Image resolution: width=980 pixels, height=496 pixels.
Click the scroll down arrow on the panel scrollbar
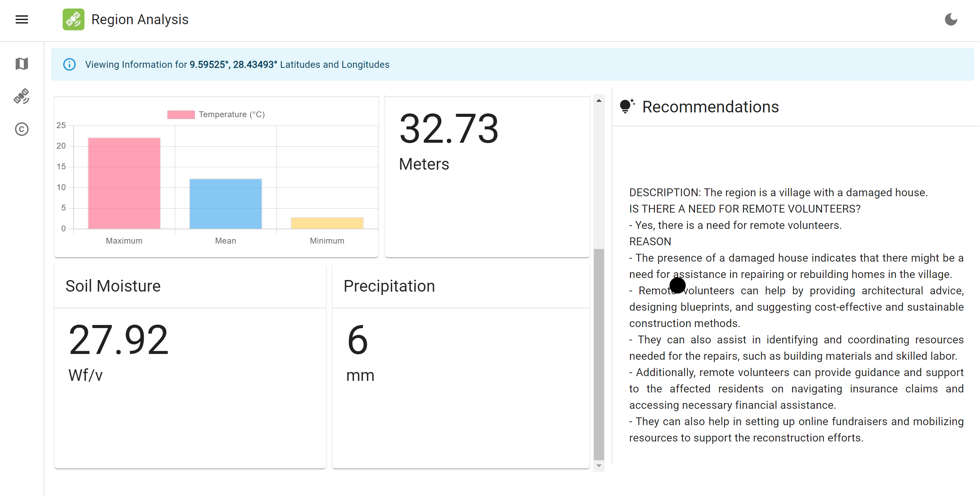[x=598, y=466]
